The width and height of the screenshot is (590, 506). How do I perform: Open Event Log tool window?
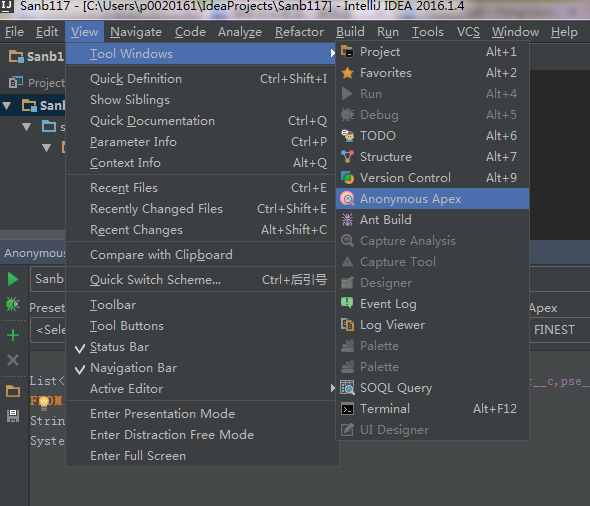coord(432,304)
